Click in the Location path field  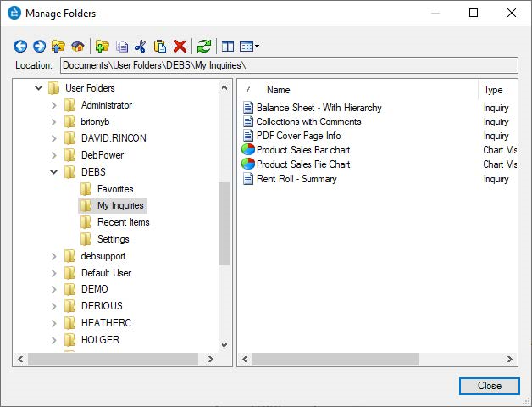point(288,65)
